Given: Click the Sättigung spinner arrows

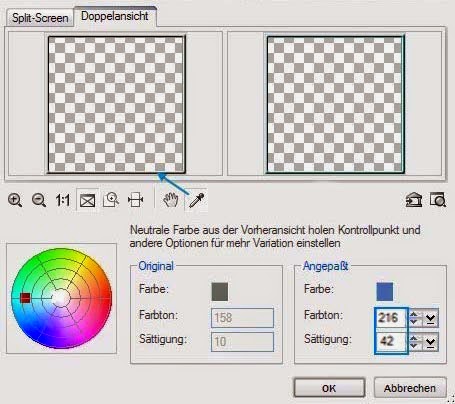Looking at the screenshot, I should pyautogui.click(x=414, y=342).
